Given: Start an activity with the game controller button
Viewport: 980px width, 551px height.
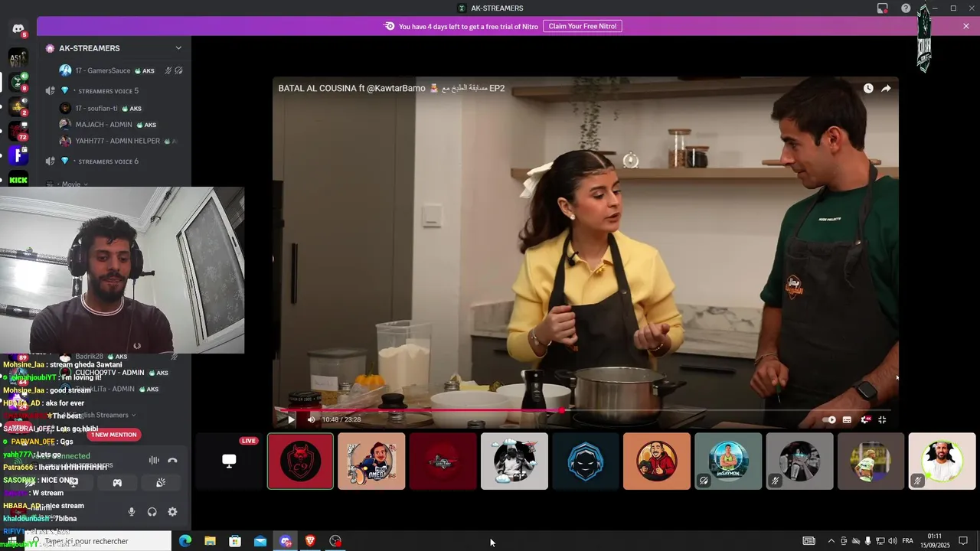Looking at the screenshot, I should pyautogui.click(x=117, y=483).
